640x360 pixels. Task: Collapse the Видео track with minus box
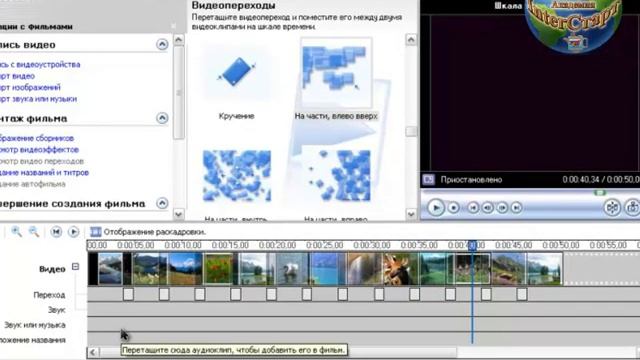pyautogui.click(x=75, y=267)
